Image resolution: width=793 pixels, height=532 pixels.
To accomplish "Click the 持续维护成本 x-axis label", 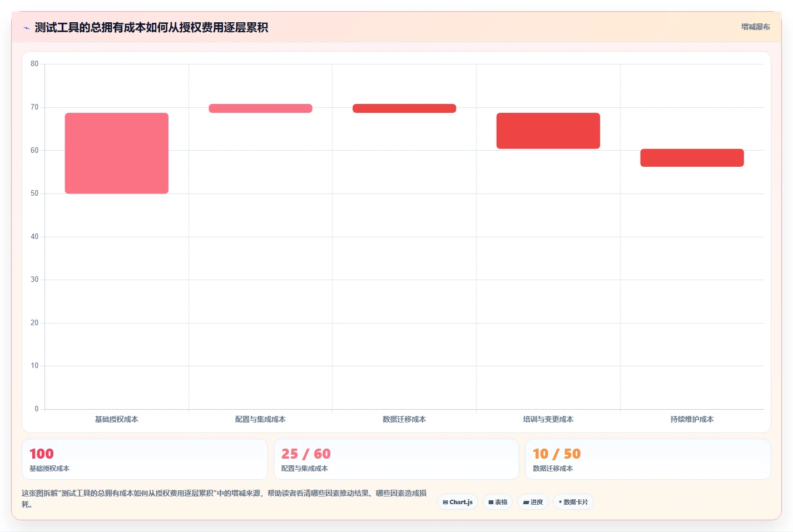I will 692,419.
